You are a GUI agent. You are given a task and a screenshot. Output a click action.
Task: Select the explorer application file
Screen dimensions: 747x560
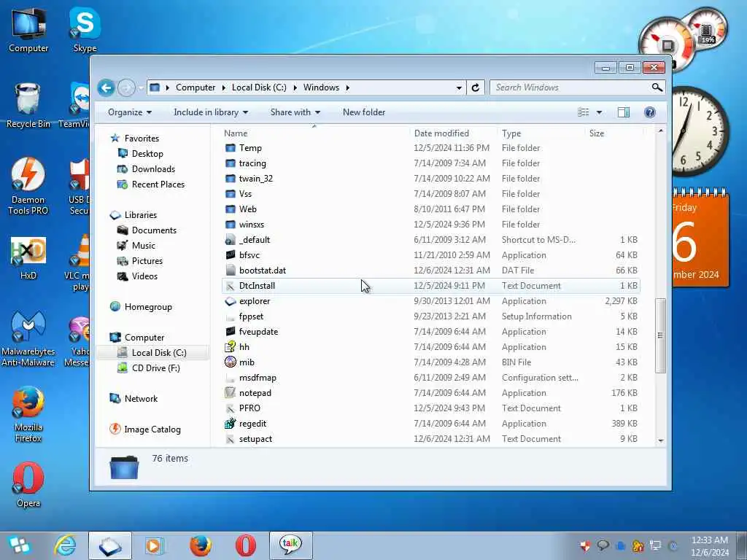coord(255,301)
